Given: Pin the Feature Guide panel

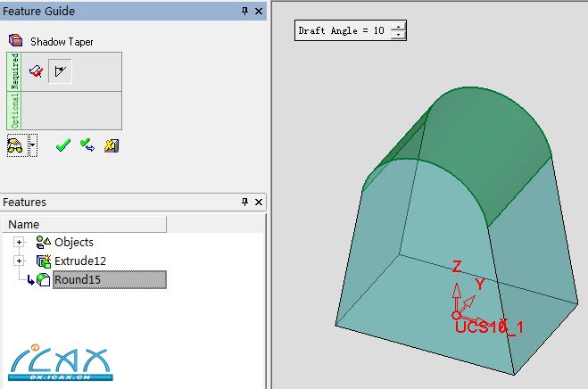Looking at the screenshot, I should [x=245, y=11].
